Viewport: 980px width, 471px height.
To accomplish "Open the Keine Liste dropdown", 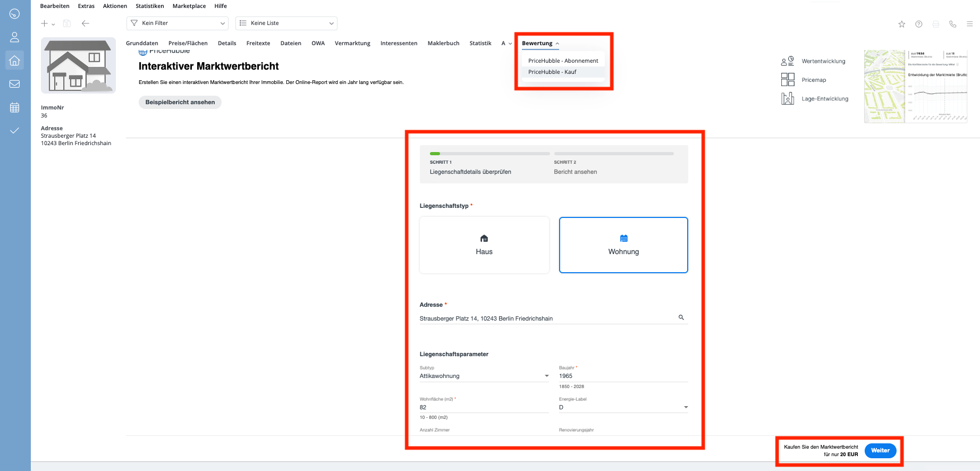I will coord(286,23).
